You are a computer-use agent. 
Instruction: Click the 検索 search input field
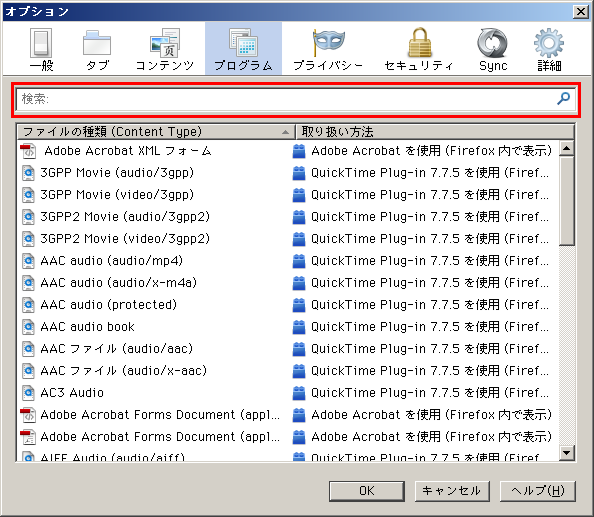click(x=296, y=99)
